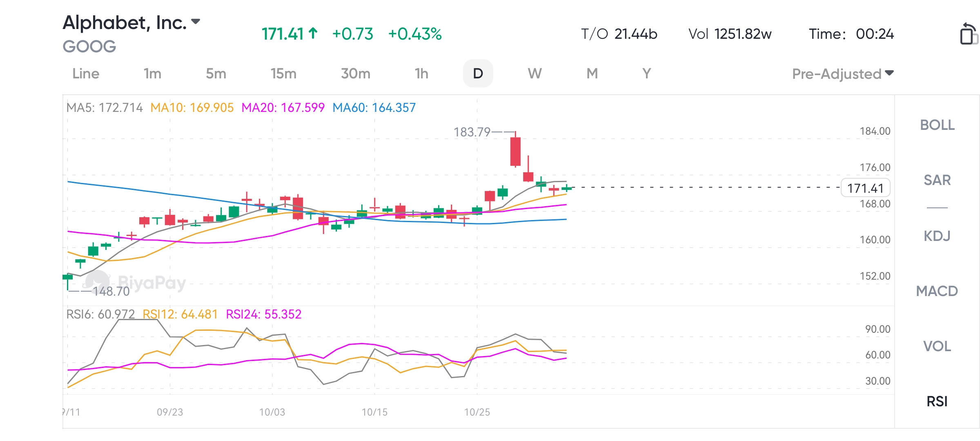Enable the SAR indicator
This screenshot has height=441, width=980.
937,180
